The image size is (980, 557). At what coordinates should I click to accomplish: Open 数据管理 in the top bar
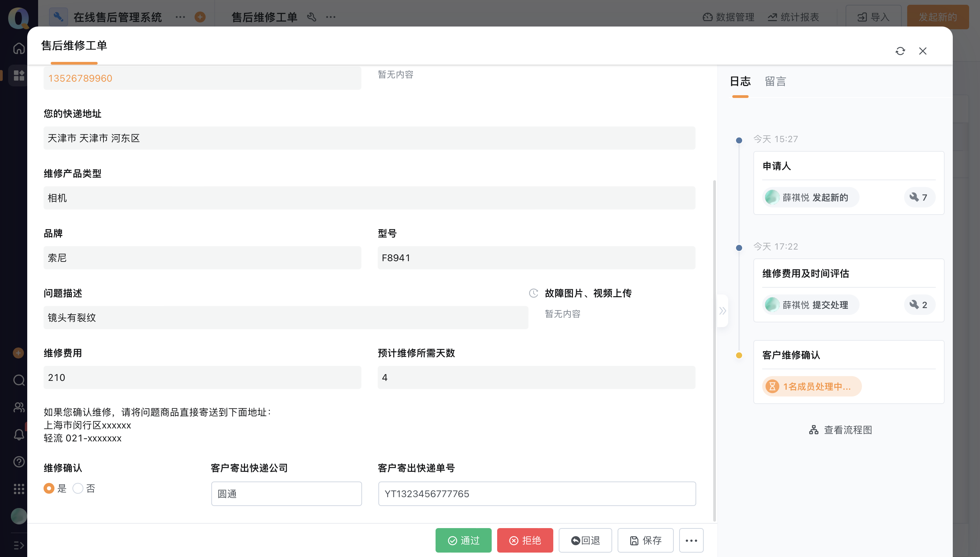pos(729,17)
